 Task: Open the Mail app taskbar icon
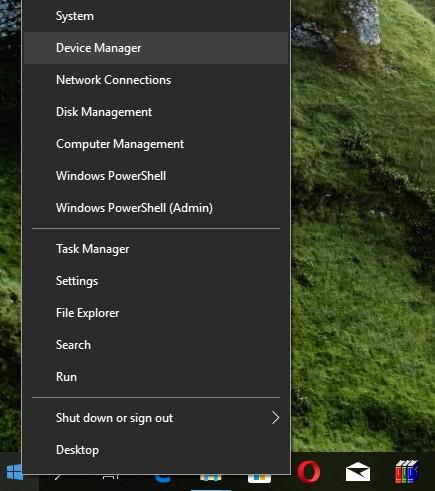(x=358, y=472)
